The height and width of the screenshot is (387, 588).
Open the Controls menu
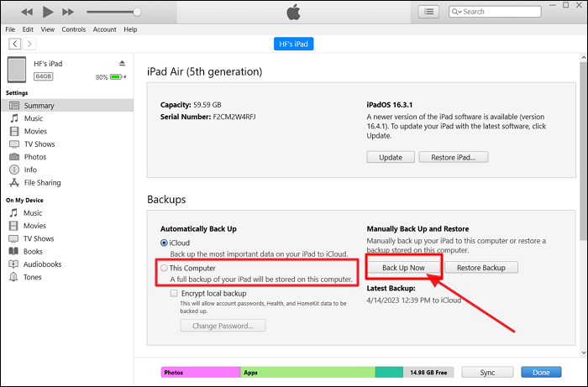point(74,29)
